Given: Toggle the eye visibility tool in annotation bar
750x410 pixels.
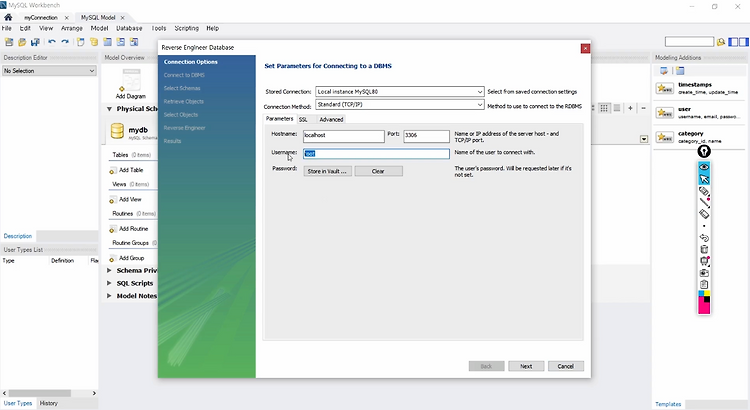Looking at the screenshot, I should coord(704,166).
